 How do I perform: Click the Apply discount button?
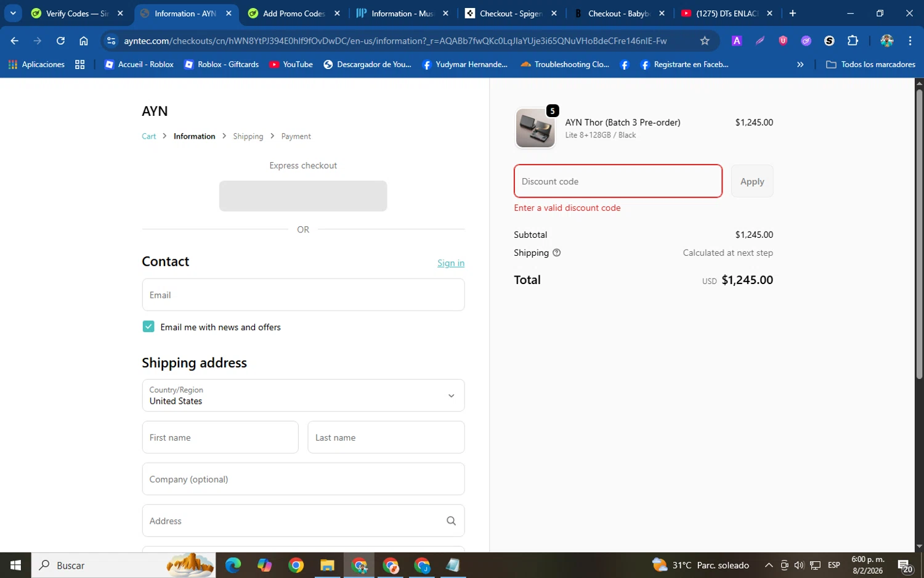(752, 181)
